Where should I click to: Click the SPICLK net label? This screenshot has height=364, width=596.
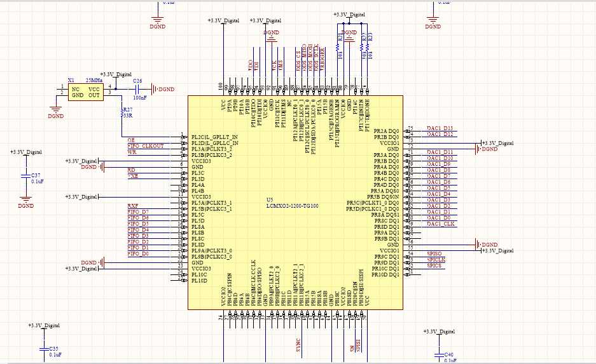coord(436,260)
